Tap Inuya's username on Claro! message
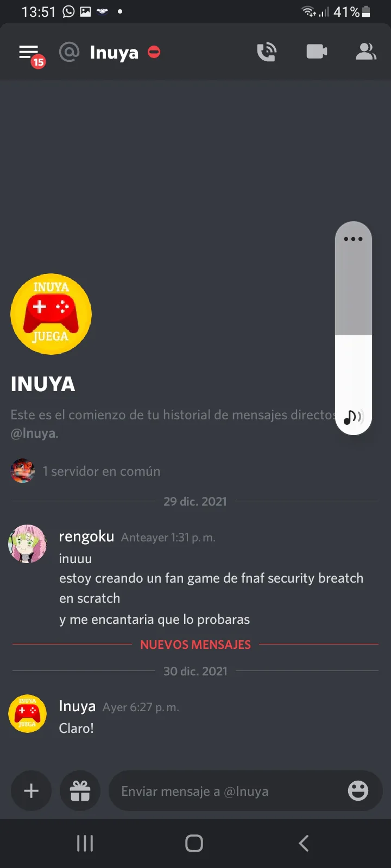Screen dimensions: 391x868 (77, 706)
